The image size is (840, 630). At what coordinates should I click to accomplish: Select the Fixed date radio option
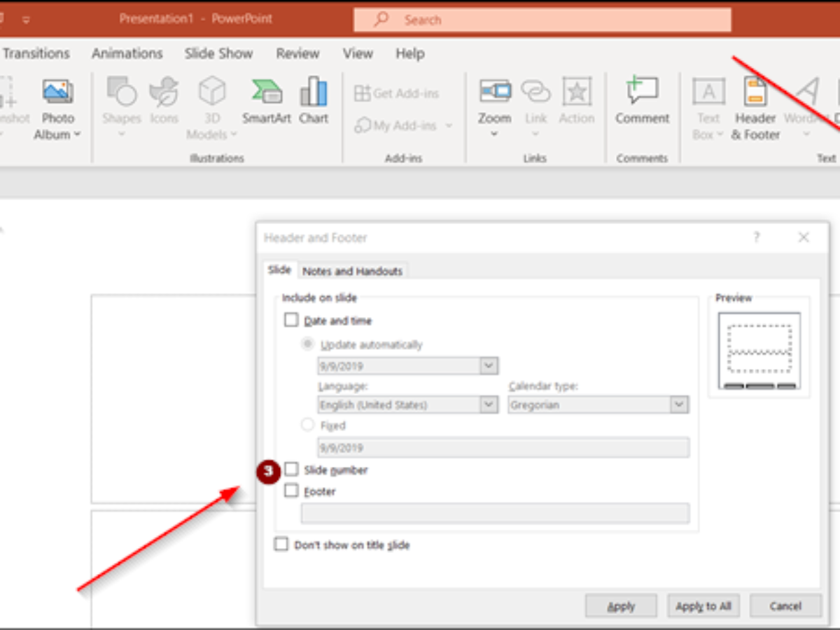tap(307, 425)
